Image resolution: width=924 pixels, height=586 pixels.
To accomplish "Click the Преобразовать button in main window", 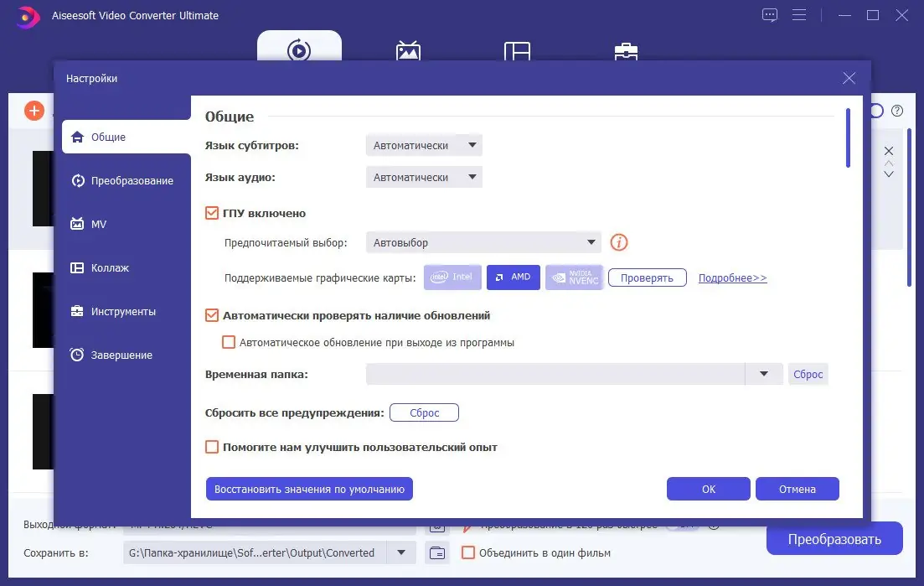I will pos(834,539).
